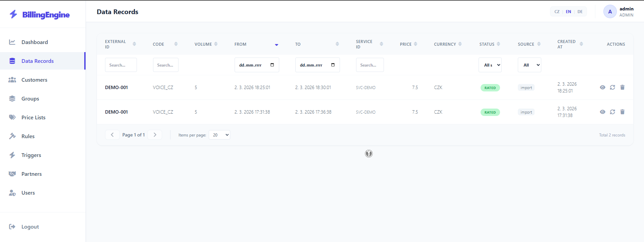Delete the record created at 18:25:01
The image size is (644, 242).
pos(622,87)
